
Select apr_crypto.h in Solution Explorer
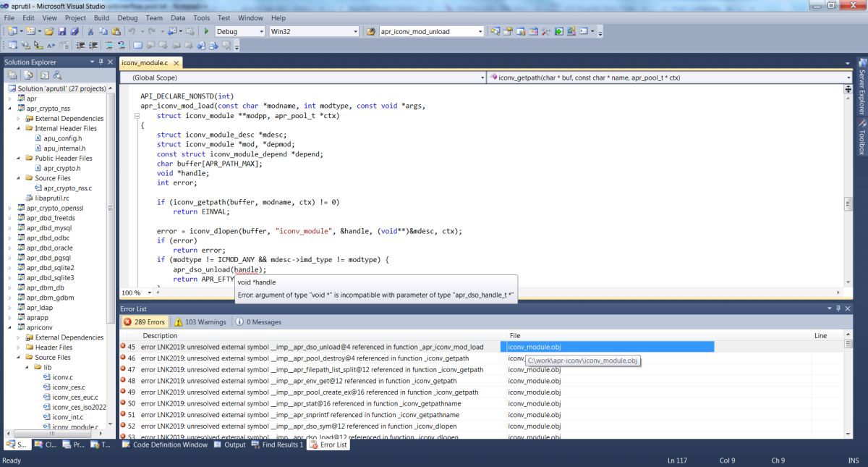tap(62, 168)
